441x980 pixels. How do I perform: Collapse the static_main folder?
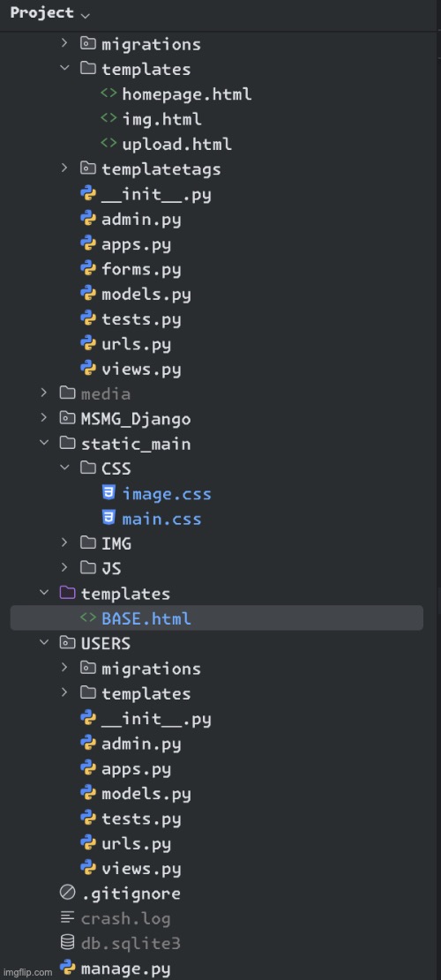click(x=44, y=443)
